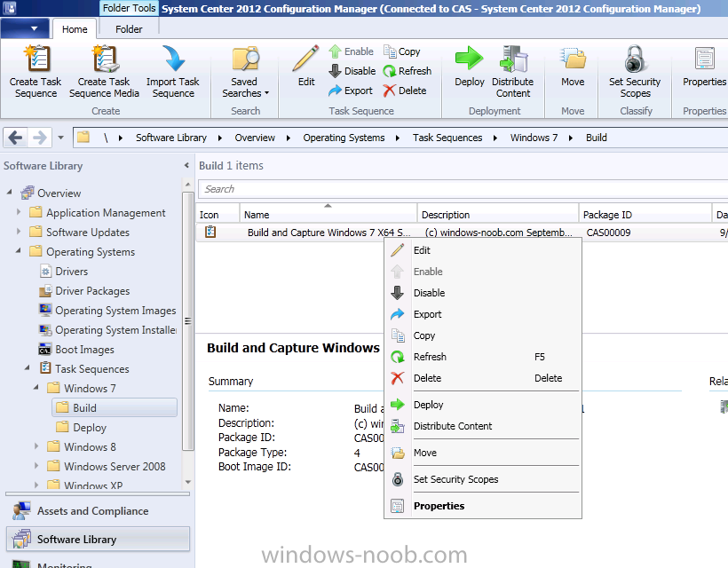Open navigation history dropdown arrow
Viewport: 728px width, 568px height.
61,138
